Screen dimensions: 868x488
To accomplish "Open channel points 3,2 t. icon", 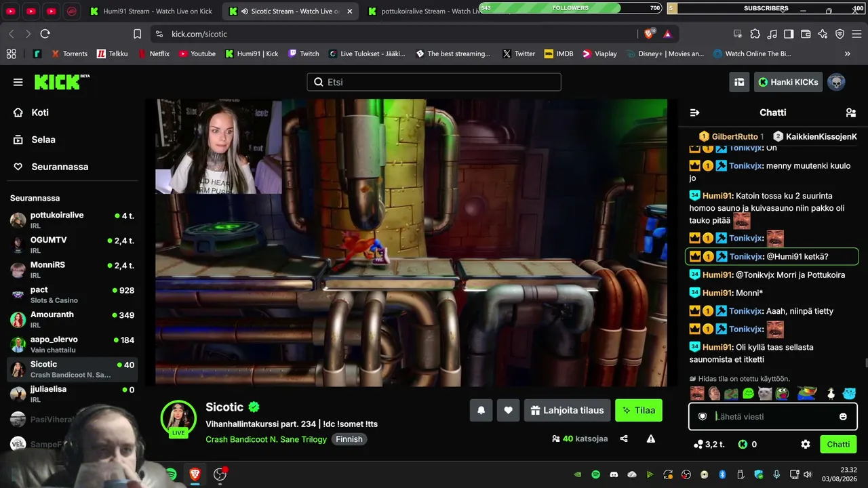I will pos(709,445).
